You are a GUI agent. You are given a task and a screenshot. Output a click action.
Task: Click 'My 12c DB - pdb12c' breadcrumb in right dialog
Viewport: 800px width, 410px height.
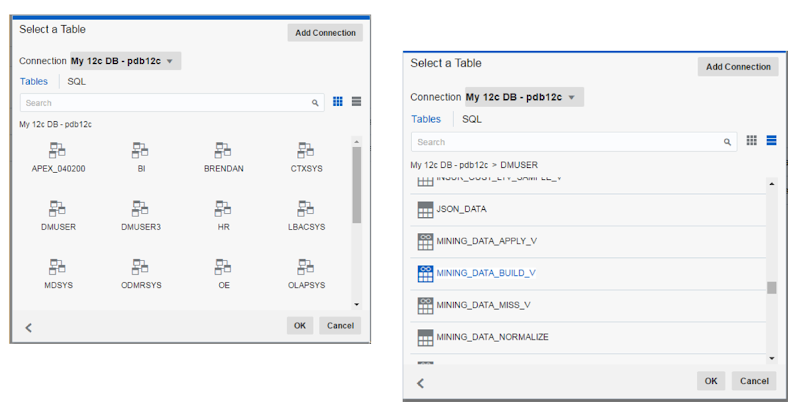pyautogui.click(x=449, y=165)
